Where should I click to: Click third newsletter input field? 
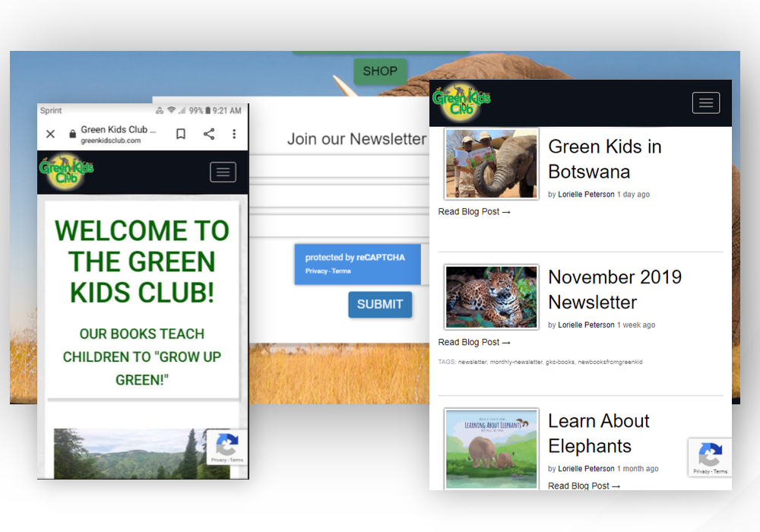[339, 226]
